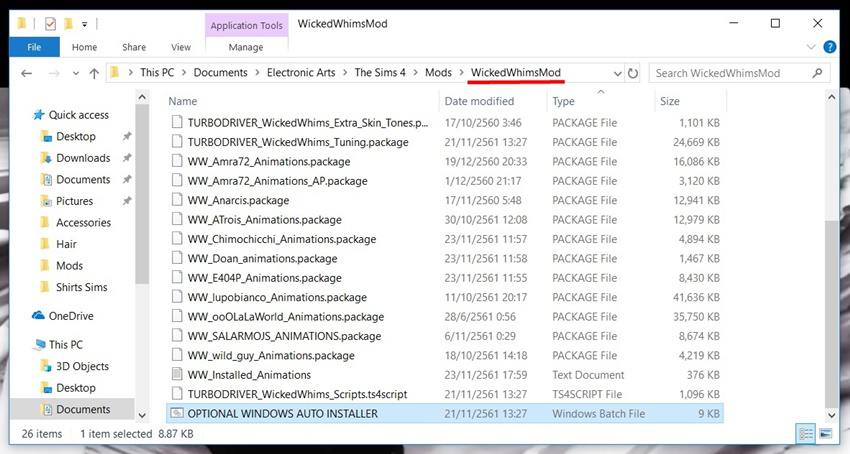Select WW_Anarcis.package file
The height and width of the screenshot is (454, 850).
pos(239,201)
